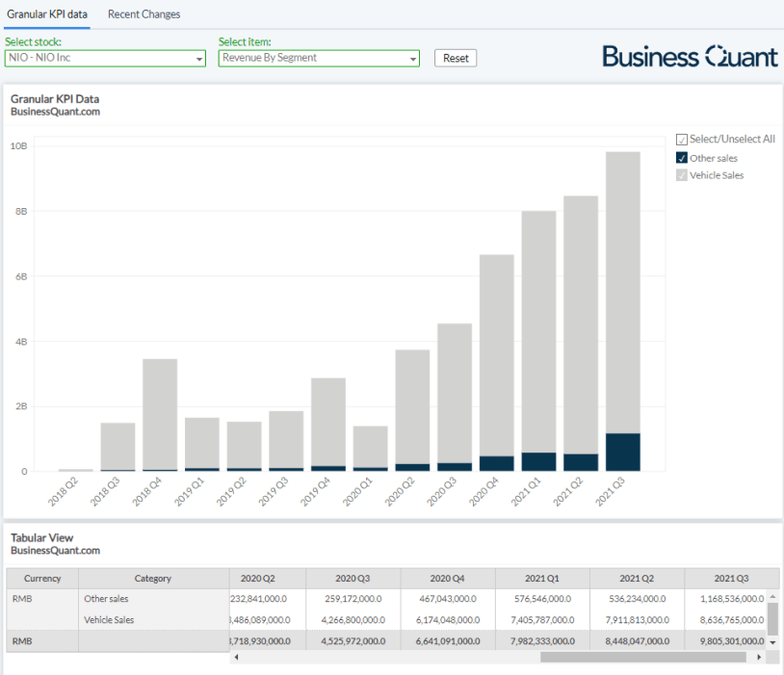Enable the Vehicle Sales legend checkbox
Screen dimensions: 784x675
pyautogui.click(x=682, y=175)
